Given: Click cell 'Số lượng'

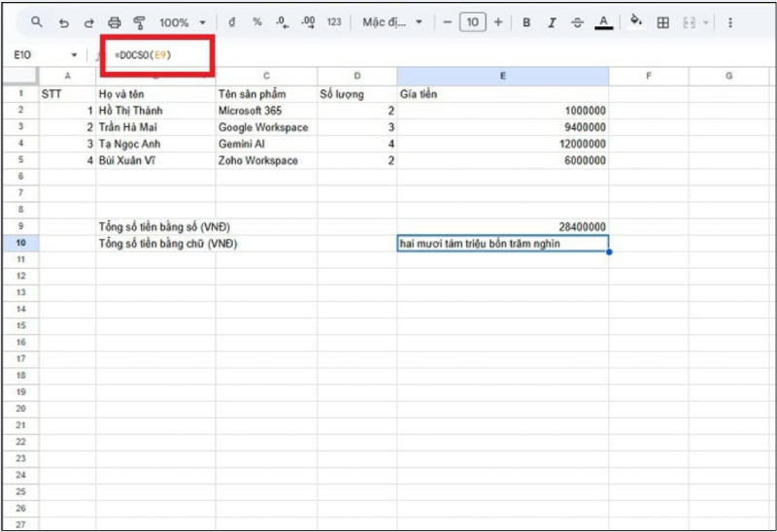Looking at the screenshot, I should coord(357,94).
